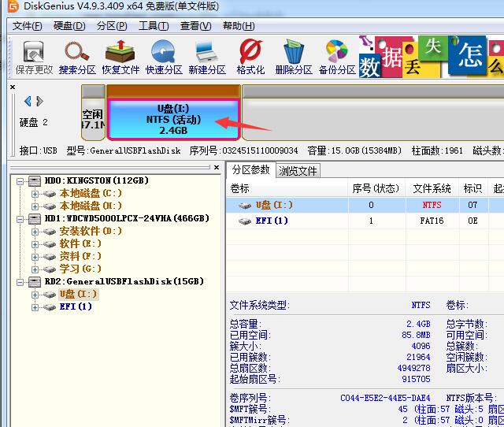
Task: Expand the 软件(E:) tree node
Action: tap(35, 244)
